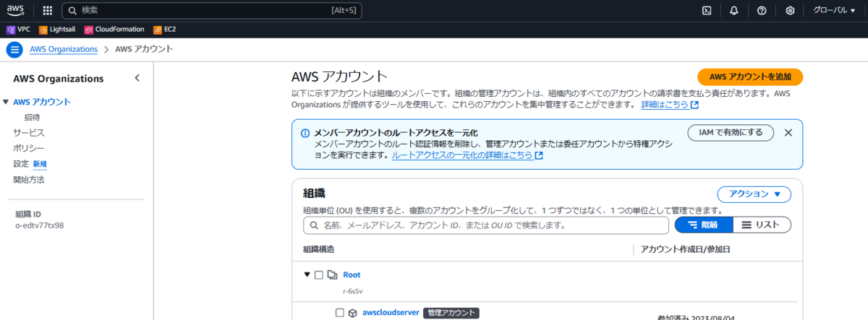Open the 詳細はこちら link

pyautogui.click(x=670, y=105)
